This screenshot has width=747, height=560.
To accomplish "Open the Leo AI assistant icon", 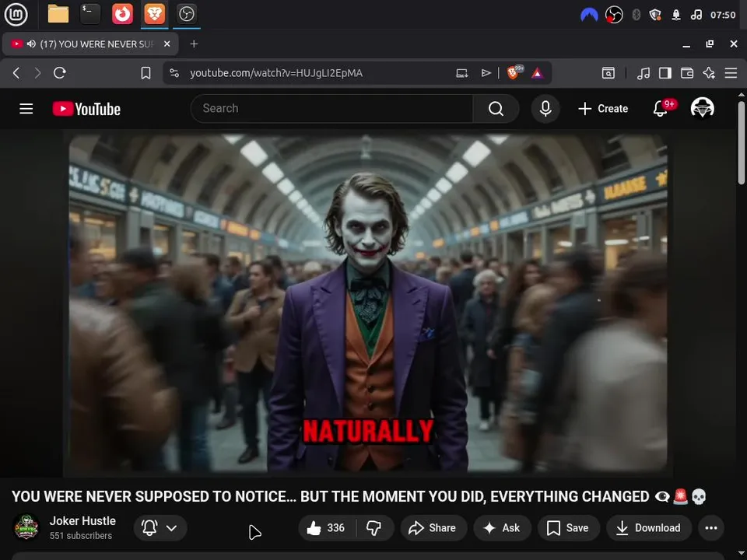I will 709,73.
